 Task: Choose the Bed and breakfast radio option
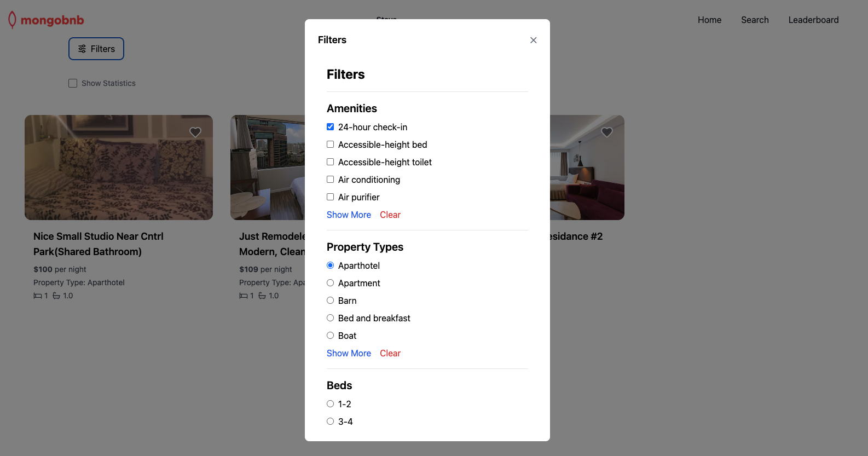coord(331,318)
